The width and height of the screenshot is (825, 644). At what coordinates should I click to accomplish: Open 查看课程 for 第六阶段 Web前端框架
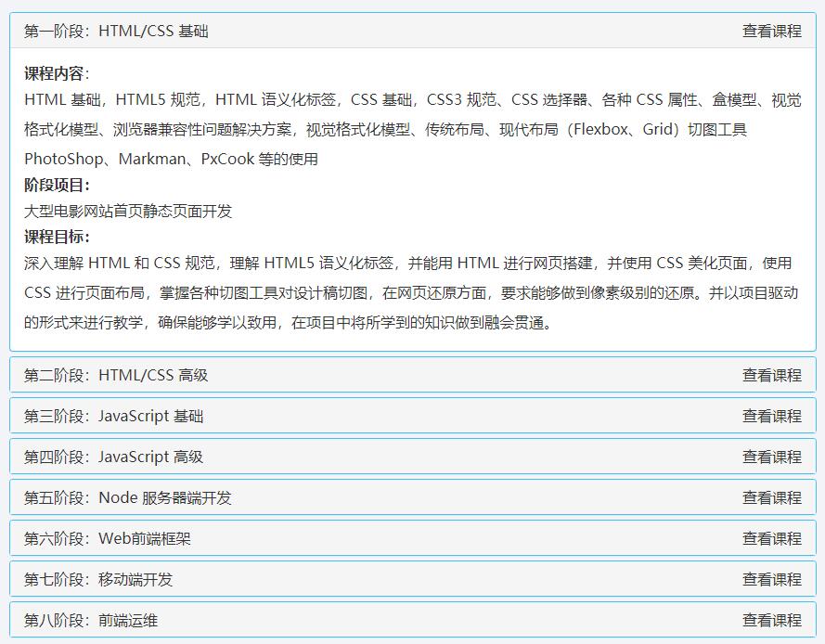(772, 538)
